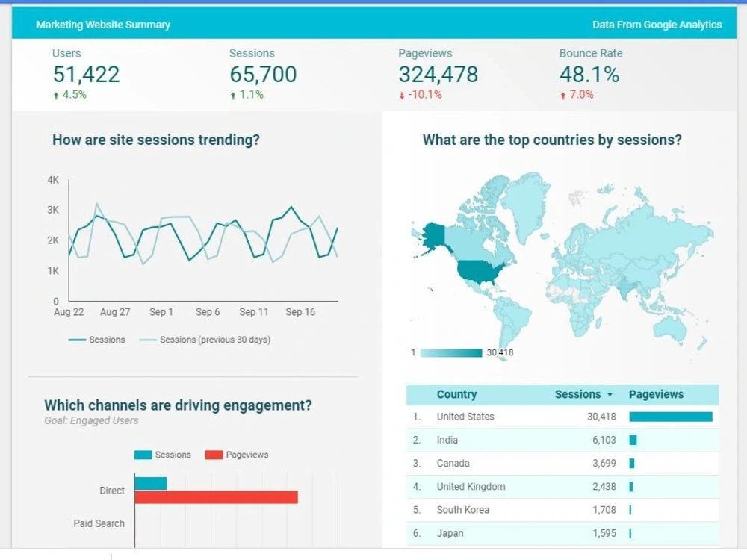Click the 3,699 sessions value for Canada

click(604, 464)
